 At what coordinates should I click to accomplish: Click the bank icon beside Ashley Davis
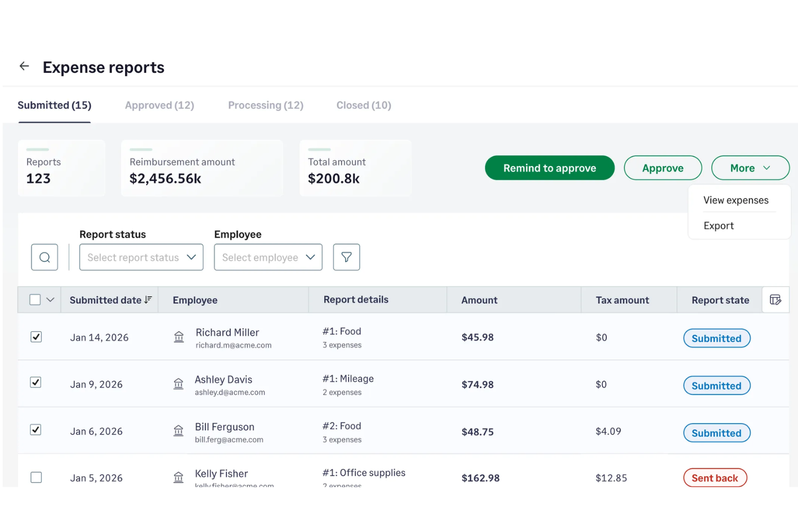coord(178,384)
